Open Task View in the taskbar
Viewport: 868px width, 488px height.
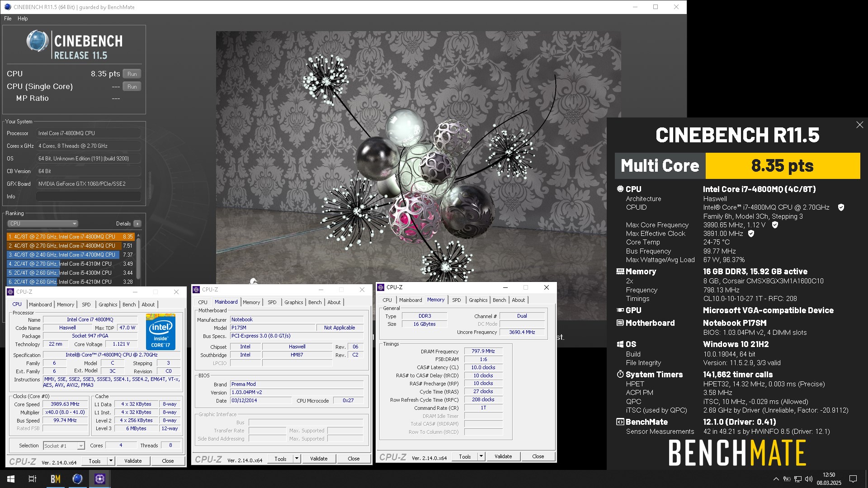click(x=33, y=479)
